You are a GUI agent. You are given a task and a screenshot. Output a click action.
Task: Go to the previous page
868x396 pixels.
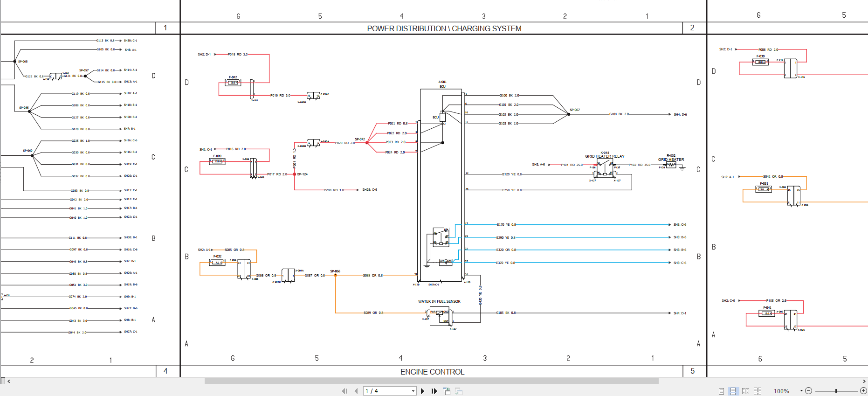(x=356, y=391)
